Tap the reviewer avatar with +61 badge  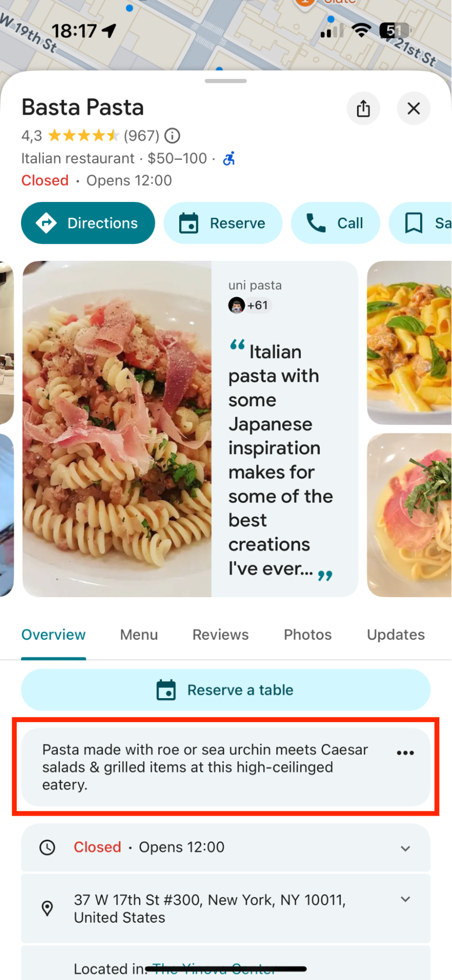tap(237, 305)
